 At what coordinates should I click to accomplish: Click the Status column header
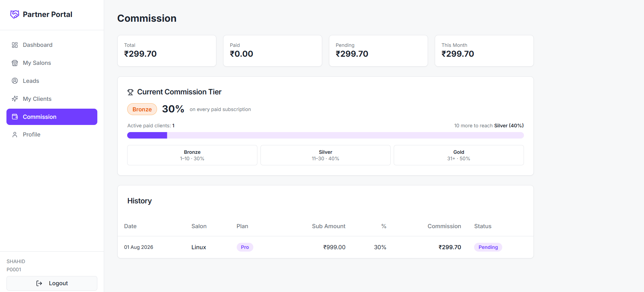pyautogui.click(x=483, y=226)
